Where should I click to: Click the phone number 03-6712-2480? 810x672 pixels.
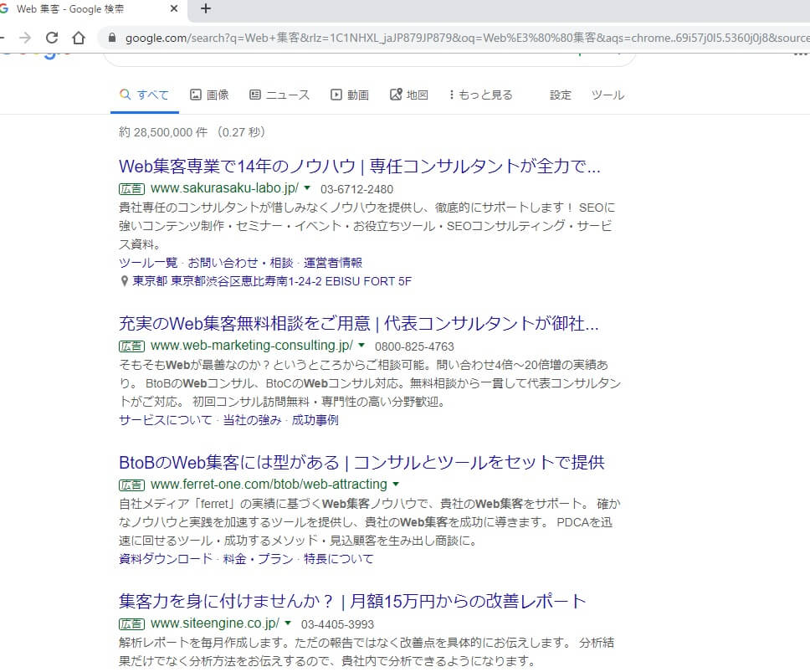coord(356,190)
